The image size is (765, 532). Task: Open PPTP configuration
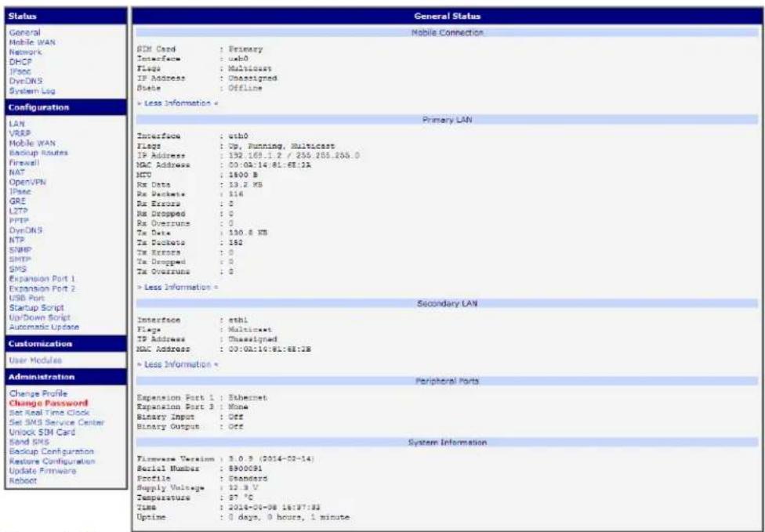[19, 220]
